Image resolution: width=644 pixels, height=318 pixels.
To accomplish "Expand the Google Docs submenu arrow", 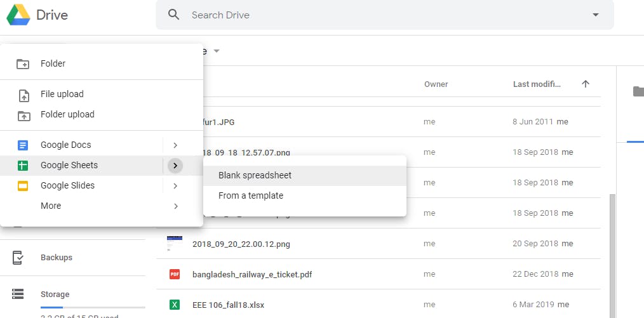I will click(x=175, y=145).
